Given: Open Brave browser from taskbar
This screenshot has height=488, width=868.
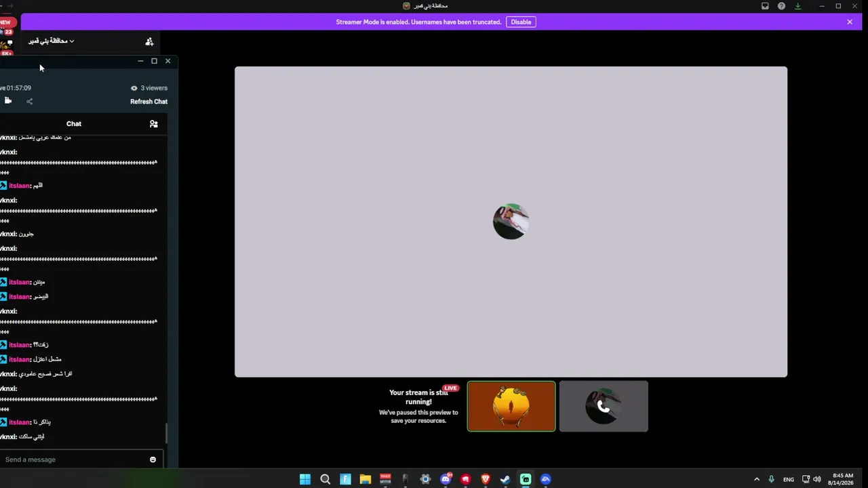Looking at the screenshot, I should coord(486,479).
